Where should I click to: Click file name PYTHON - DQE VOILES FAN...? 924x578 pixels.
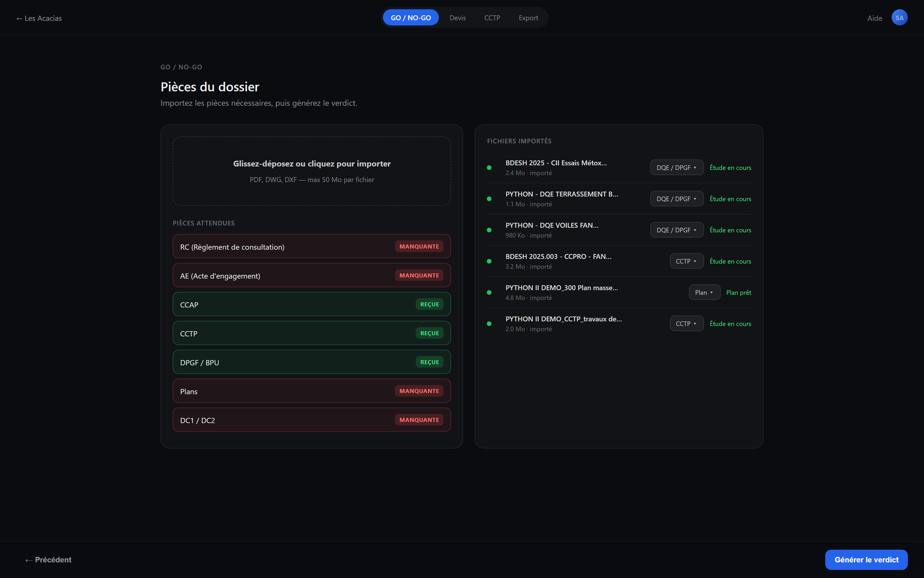click(552, 225)
